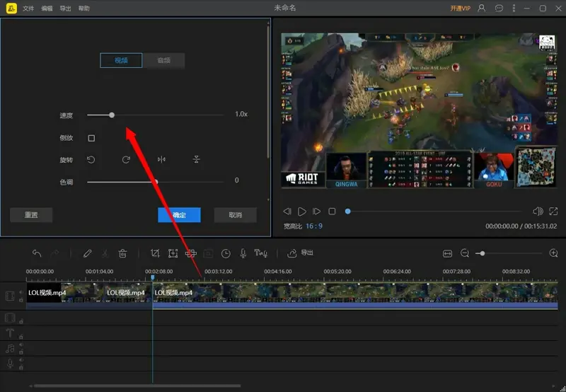This screenshot has width=566, height=392.
Task: Start voiceover recording with microphone icon
Action: (x=243, y=253)
